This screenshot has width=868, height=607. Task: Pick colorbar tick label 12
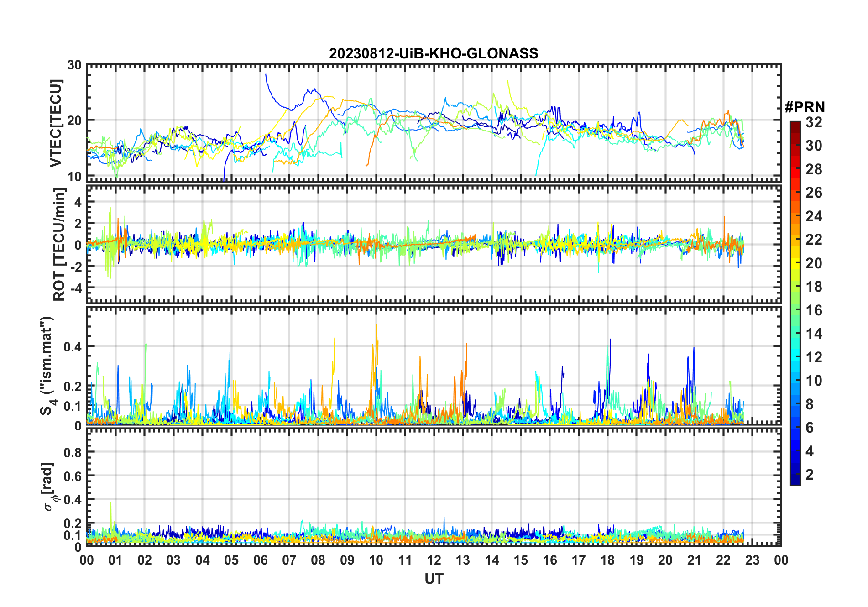pos(814,357)
